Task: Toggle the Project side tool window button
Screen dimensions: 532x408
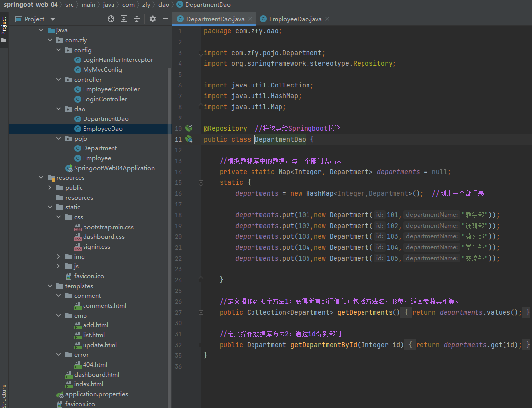Action: pyautogui.click(x=4, y=26)
